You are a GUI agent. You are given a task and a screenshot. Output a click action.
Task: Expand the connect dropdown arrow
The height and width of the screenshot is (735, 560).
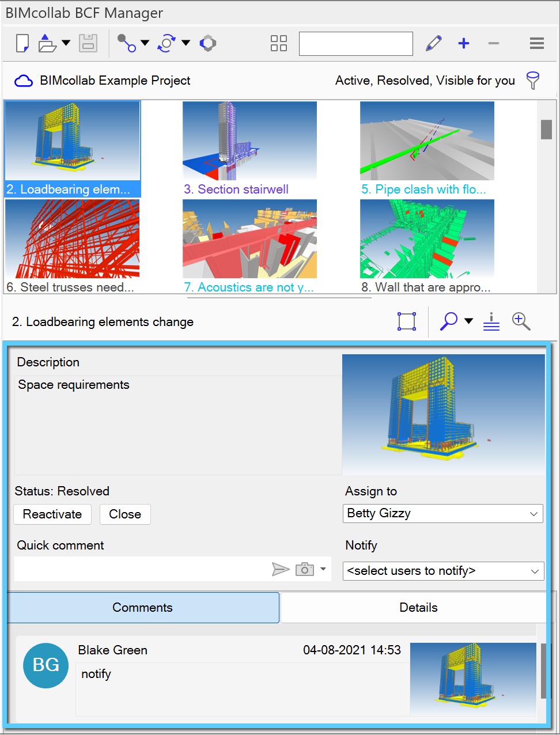pyautogui.click(x=145, y=43)
